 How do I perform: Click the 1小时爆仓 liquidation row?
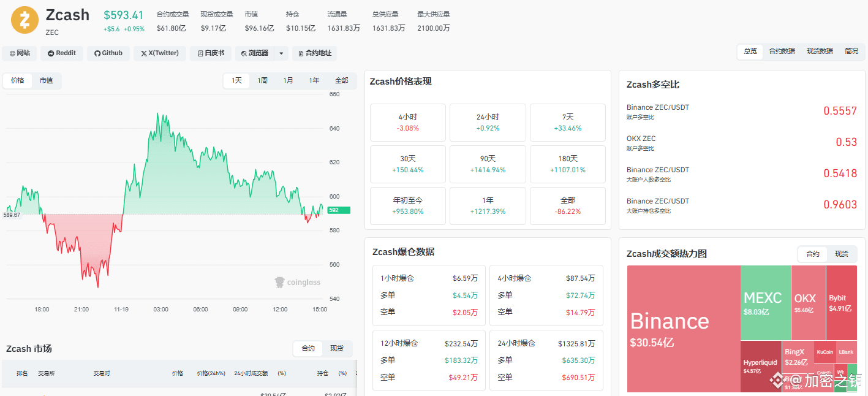click(429, 278)
